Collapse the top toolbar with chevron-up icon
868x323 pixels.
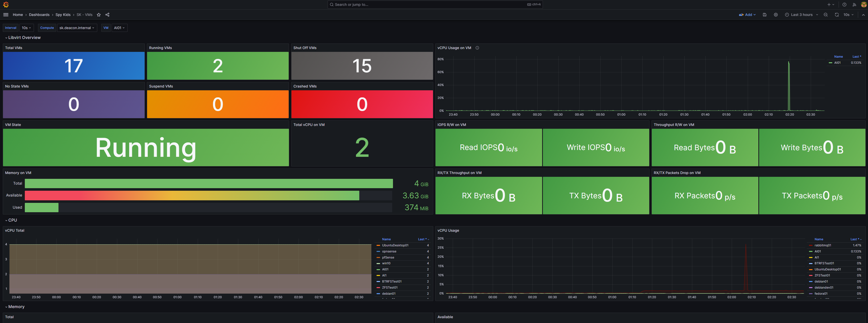863,15
